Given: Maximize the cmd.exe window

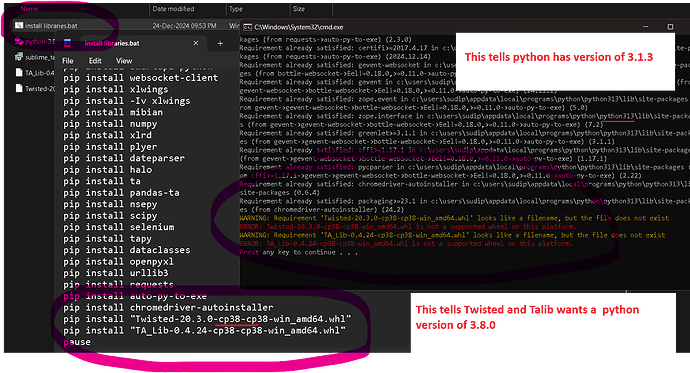Looking at the screenshot, I should (x=670, y=27).
